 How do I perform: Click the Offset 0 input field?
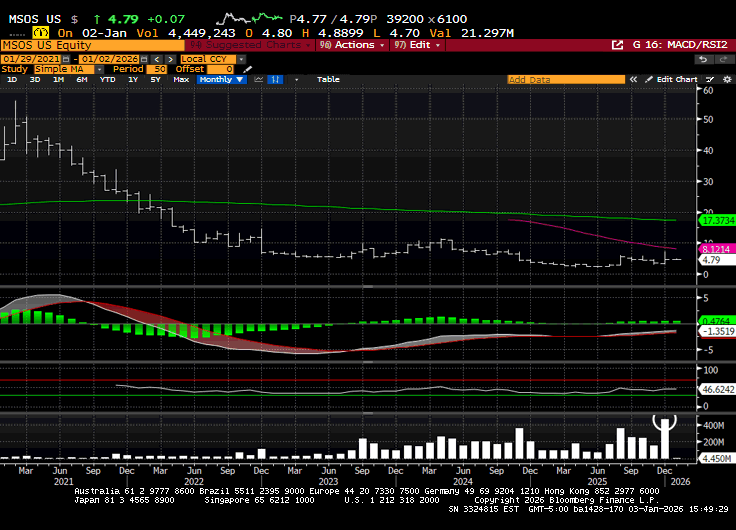click(220, 69)
